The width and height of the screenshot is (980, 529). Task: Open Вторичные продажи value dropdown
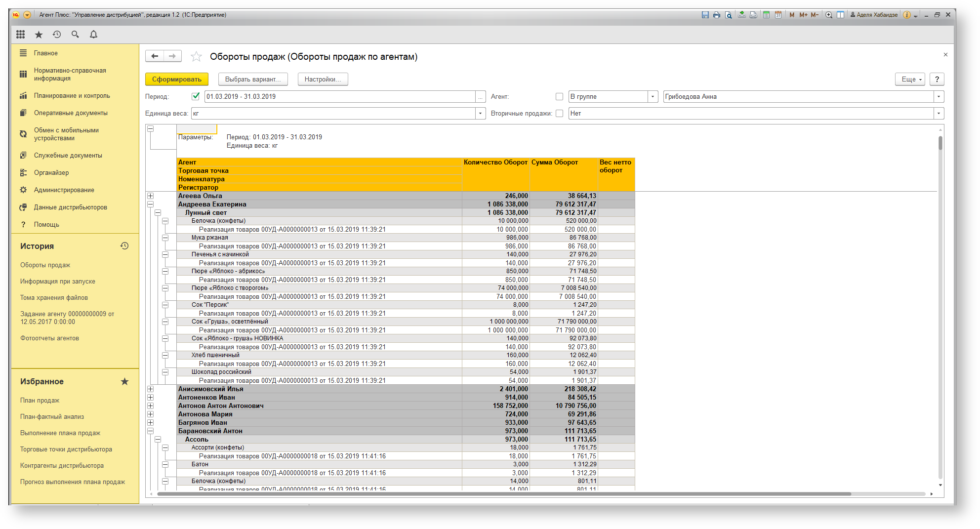(939, 114)
